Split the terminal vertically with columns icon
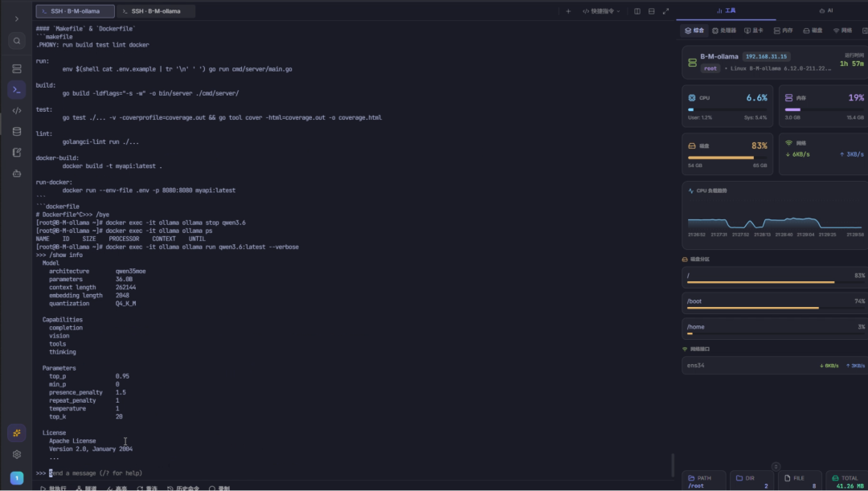The image size is (868, 491). point(637,11)
